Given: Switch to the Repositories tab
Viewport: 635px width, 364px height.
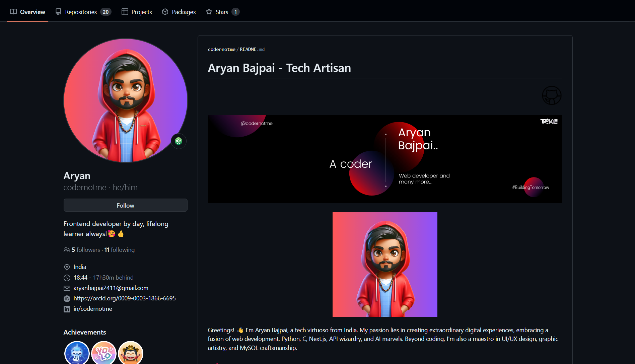Looking at the screenshot, I should click(80, 11).
